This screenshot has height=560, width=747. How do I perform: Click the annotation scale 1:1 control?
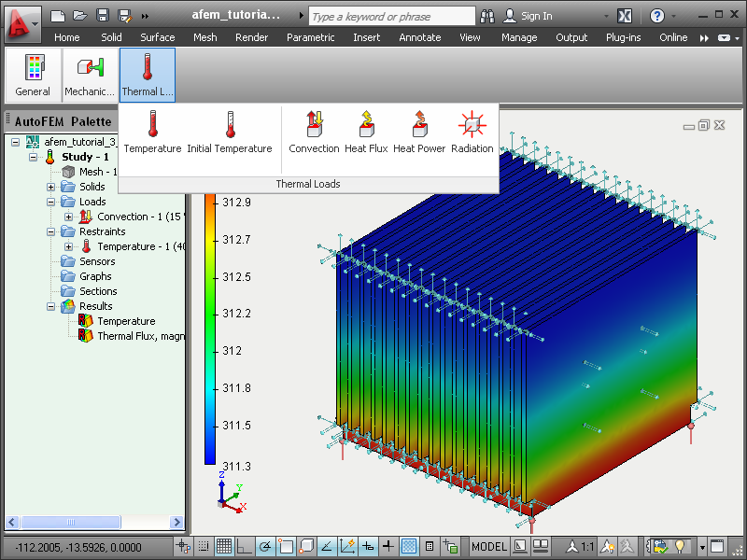point(579,546)
